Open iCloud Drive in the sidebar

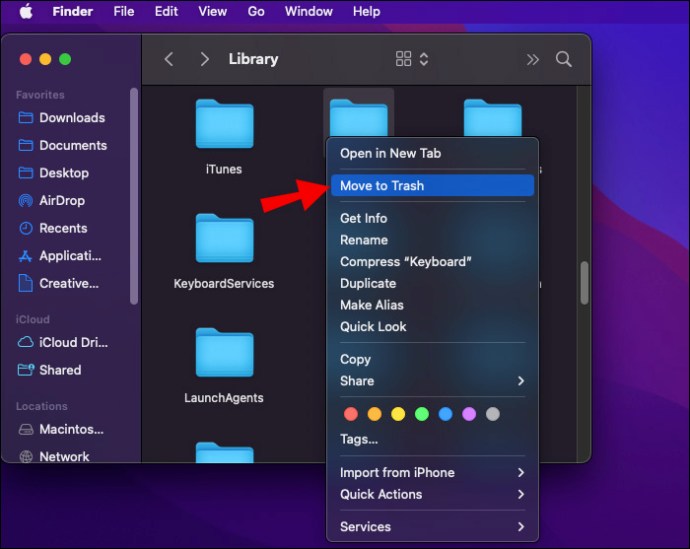pos(62,342)
